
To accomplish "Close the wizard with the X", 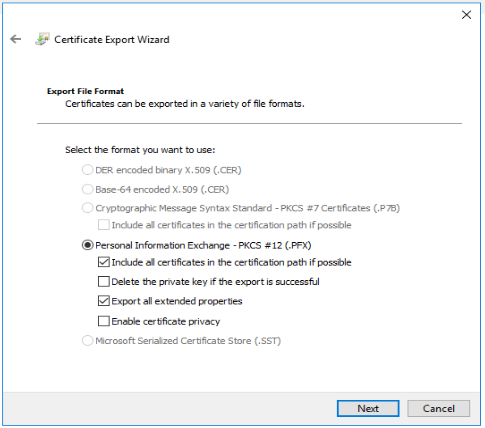I will tap(466, 15).
